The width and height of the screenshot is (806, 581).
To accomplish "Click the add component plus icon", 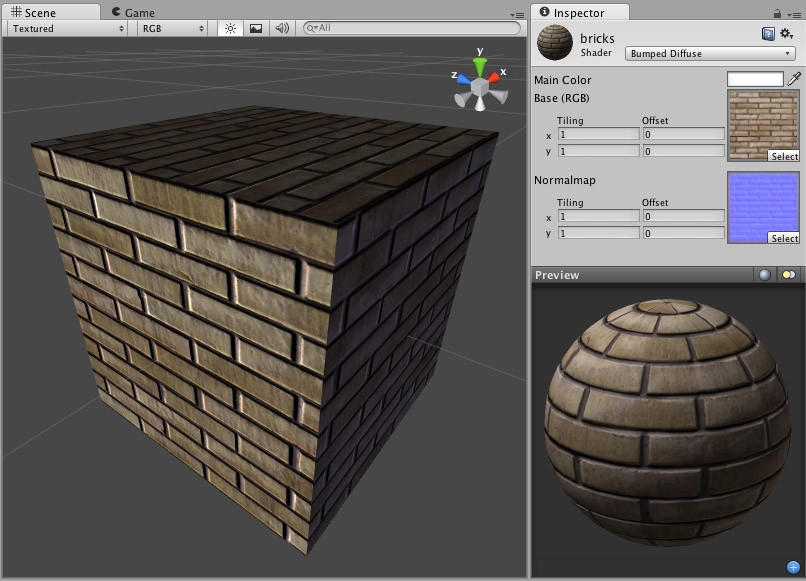I will click(x=793, y=565).
